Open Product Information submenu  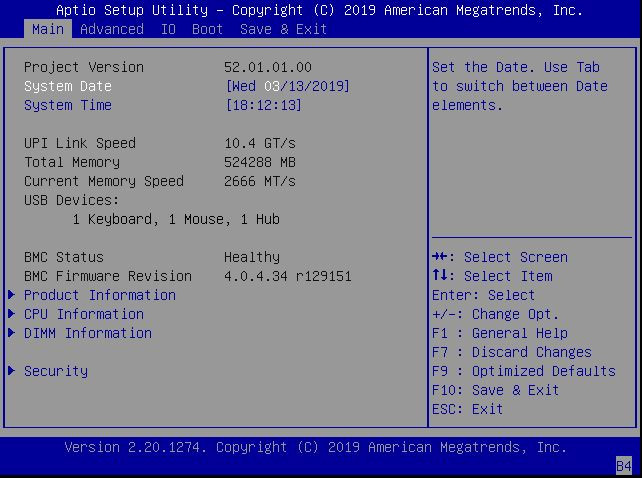point(100,295)
